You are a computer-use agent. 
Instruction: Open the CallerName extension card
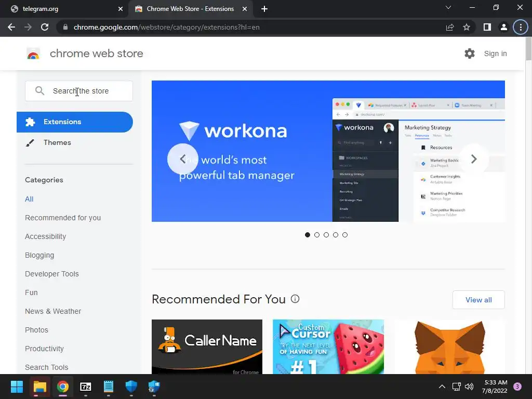(207, 347)
